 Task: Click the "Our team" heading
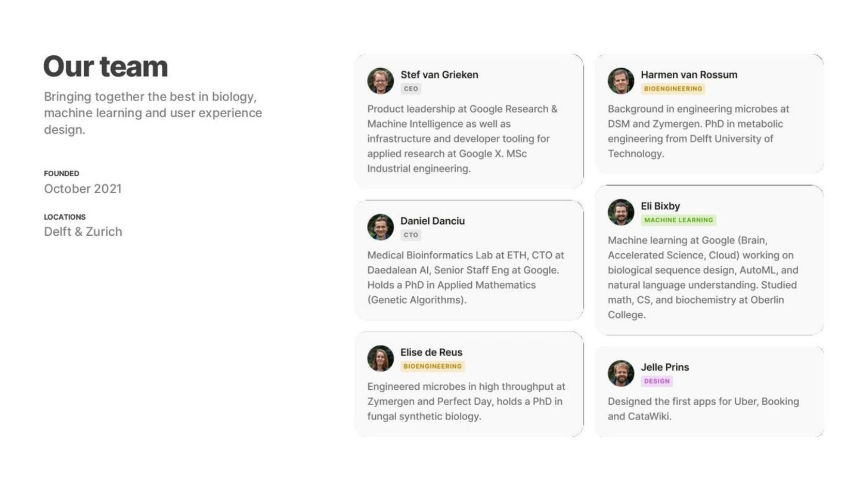105,67
